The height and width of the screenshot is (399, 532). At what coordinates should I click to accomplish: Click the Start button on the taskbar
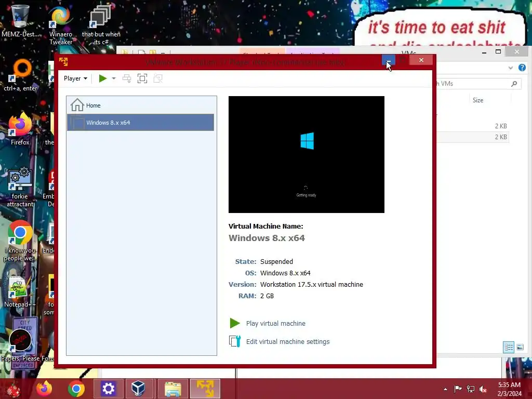pos(14,389)
